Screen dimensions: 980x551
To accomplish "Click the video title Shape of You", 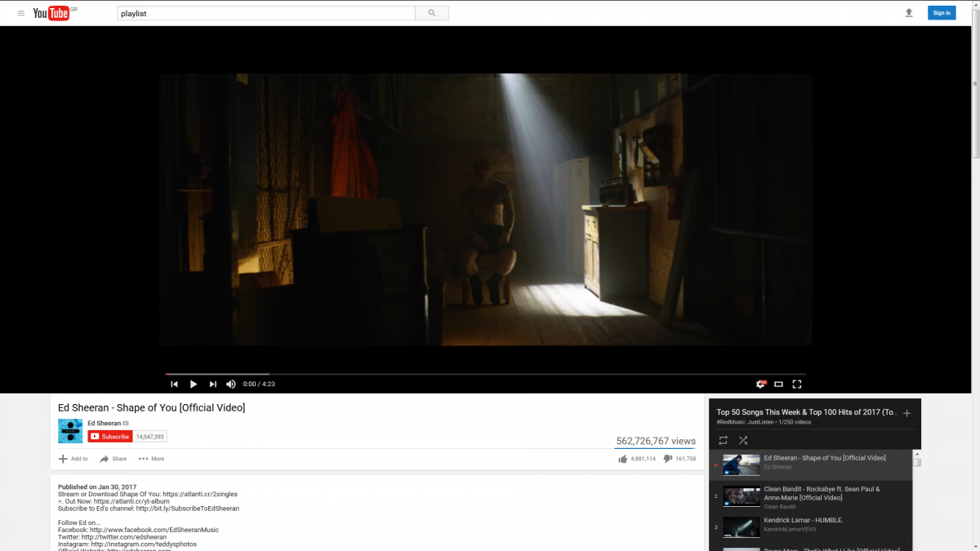I will [x=151, y=407].
